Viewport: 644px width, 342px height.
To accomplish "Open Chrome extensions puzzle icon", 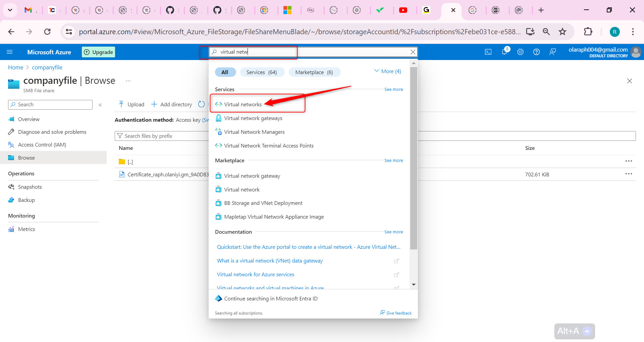I will point(588,32).
